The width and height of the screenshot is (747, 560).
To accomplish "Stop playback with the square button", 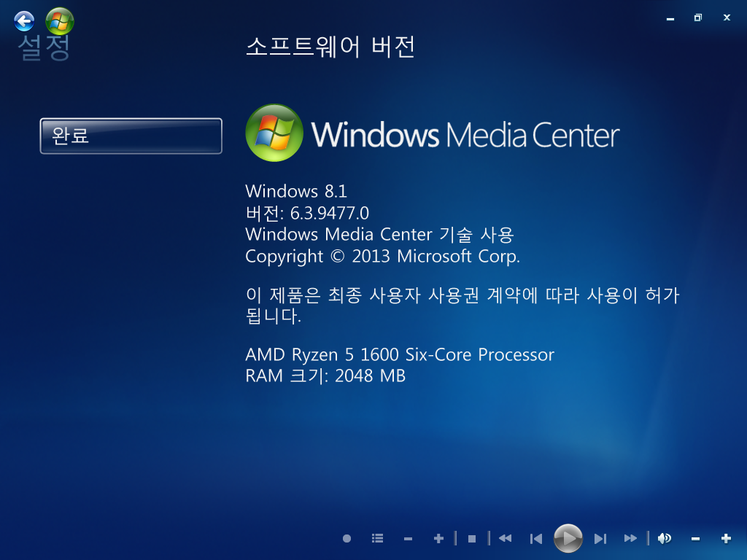I will point(472,539).
